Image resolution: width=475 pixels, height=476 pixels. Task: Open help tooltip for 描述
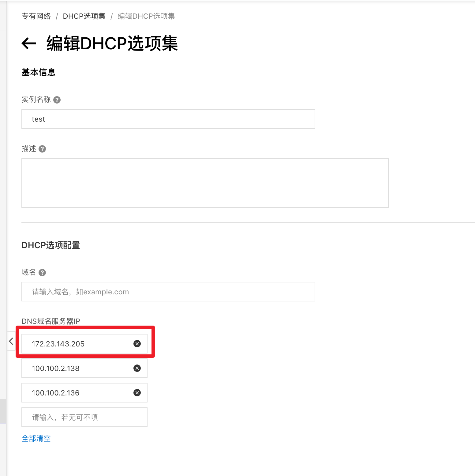click(42, 149)
